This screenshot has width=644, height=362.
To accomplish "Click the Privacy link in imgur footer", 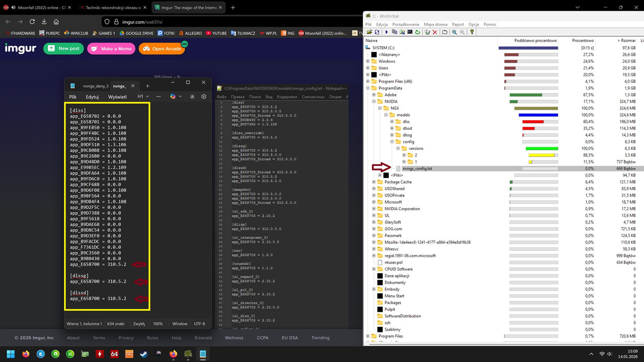I will [126, 338].
